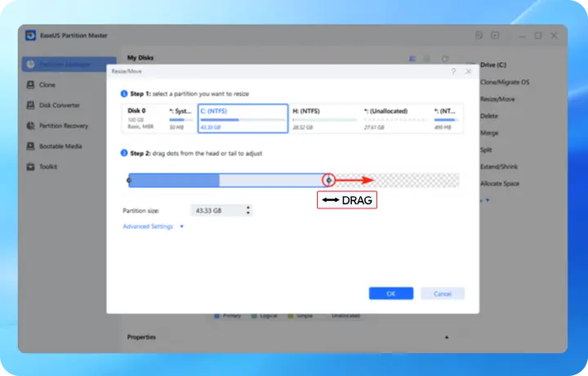Open the Partition Manager sidebar section
588x376 pixels.
pyautogui.click(x=69, y=65)
